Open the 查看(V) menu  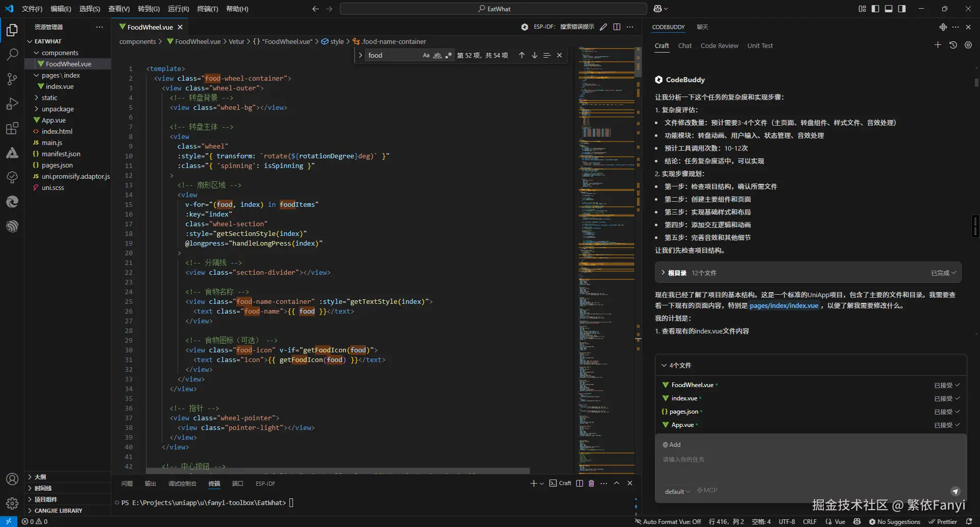119,9
